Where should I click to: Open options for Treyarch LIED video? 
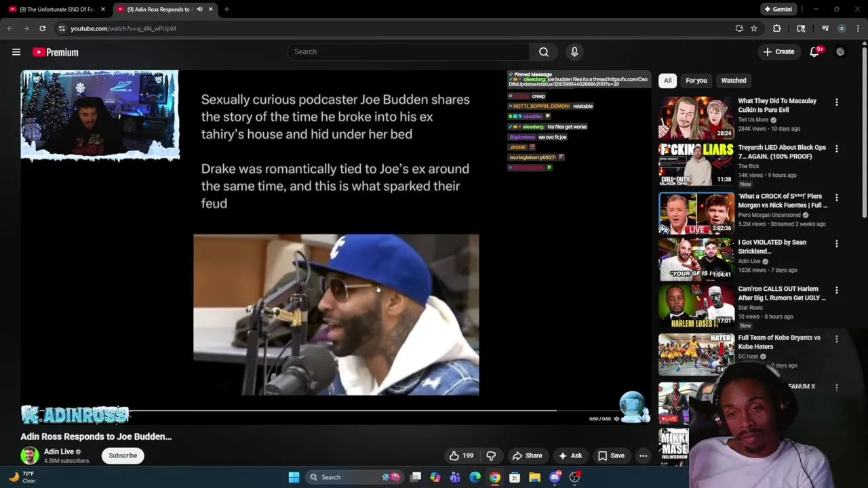click(x=836, y=148)
